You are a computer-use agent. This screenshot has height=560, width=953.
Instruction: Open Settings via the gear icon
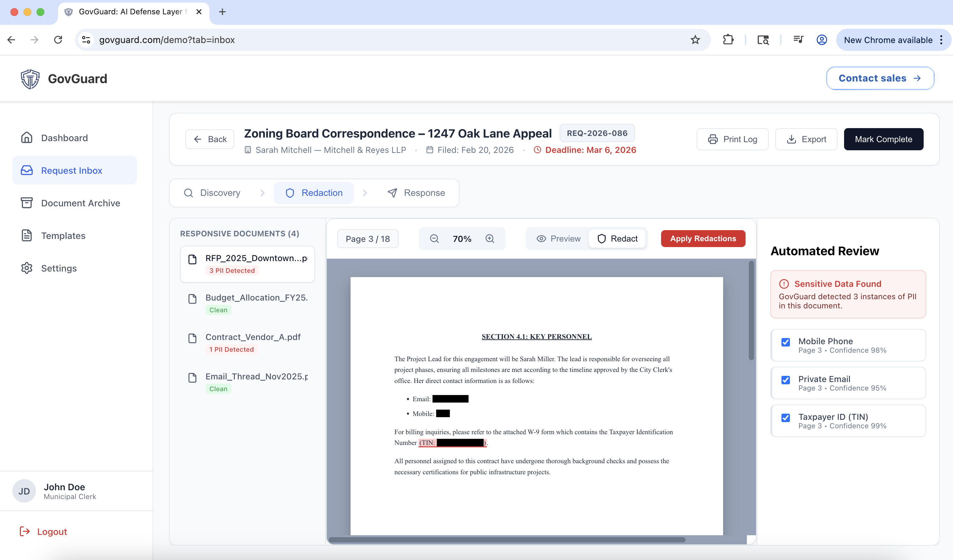click(x=26, y=268)
